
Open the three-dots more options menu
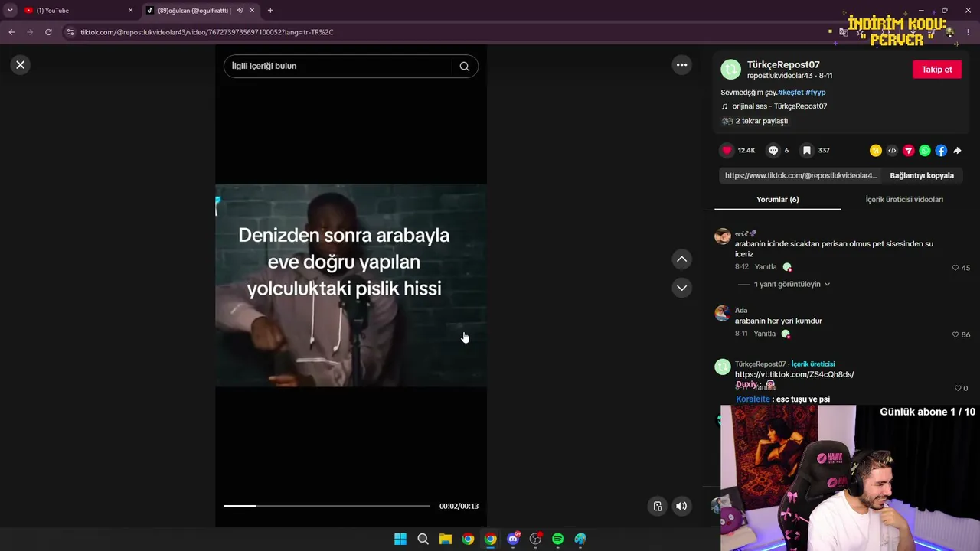(681, 65)
